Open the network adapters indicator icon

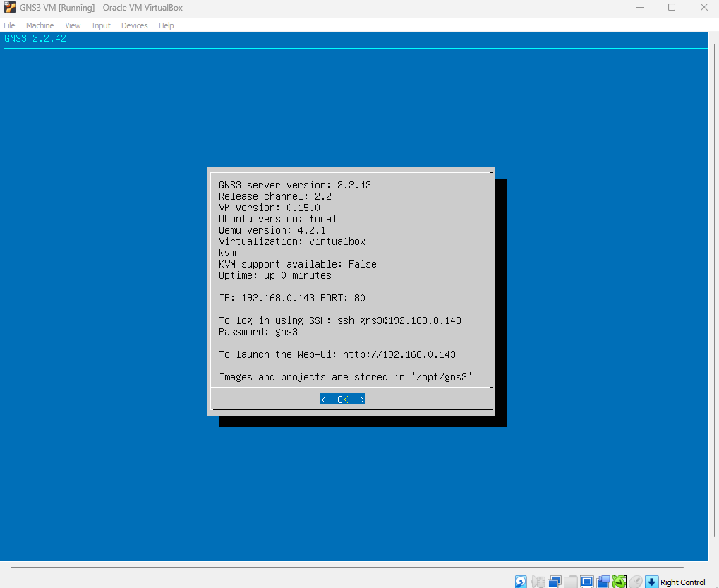tap(555, 582)
